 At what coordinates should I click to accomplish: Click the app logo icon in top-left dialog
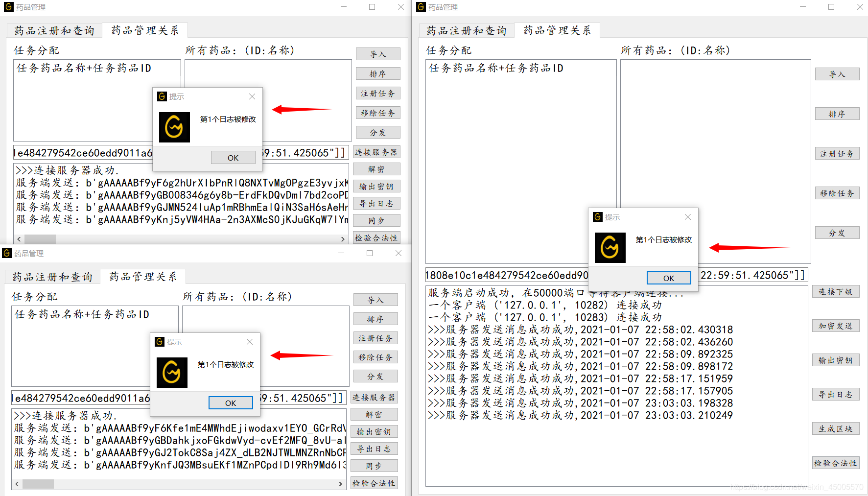click(x=174, y=127)
